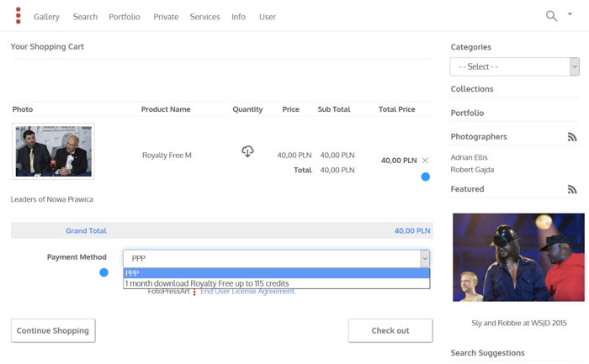Open the Info menu
Image resolution: width=589 pixels, height=364 pixels.
[x=238, y=17]
